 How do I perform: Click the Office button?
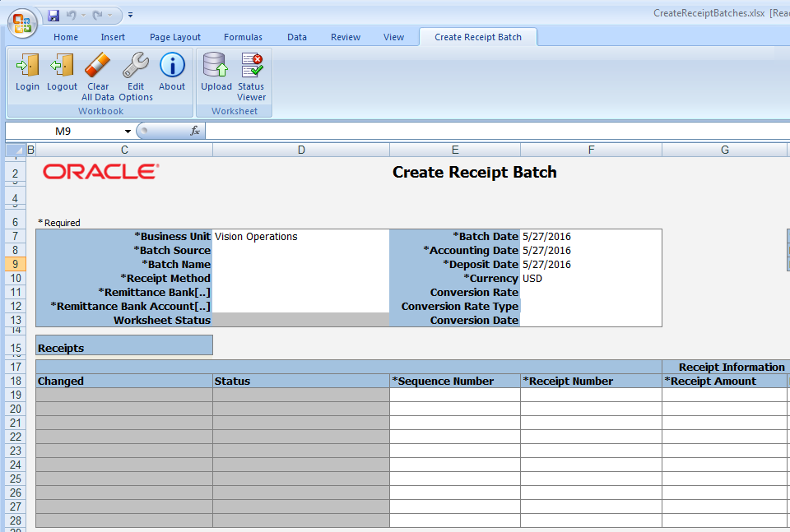tap(22, 22)
